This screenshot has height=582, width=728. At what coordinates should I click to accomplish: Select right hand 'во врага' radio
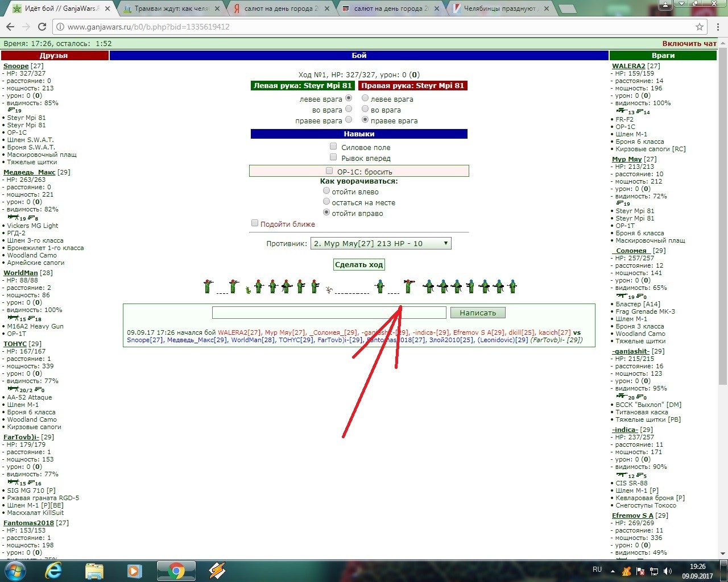365,109
